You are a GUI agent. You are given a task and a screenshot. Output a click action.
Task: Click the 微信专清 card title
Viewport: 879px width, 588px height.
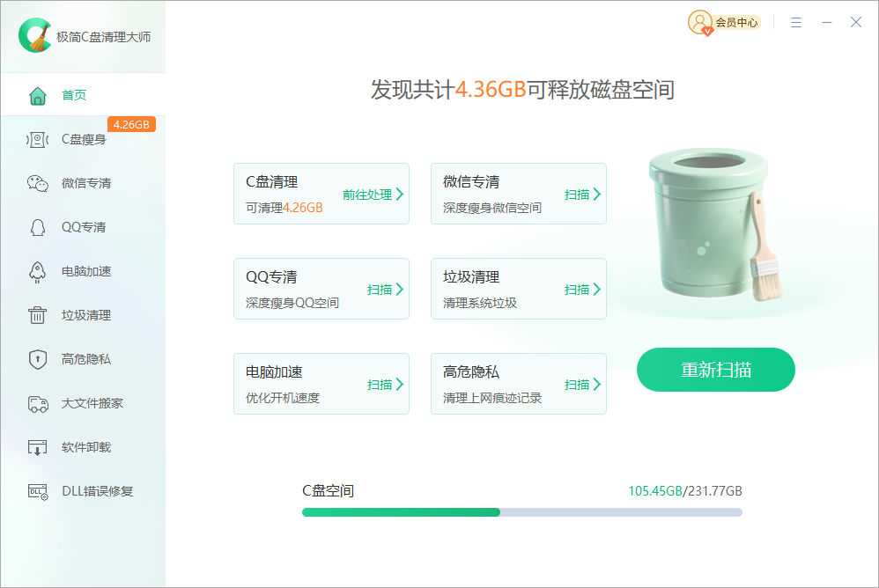pos(471,182)
